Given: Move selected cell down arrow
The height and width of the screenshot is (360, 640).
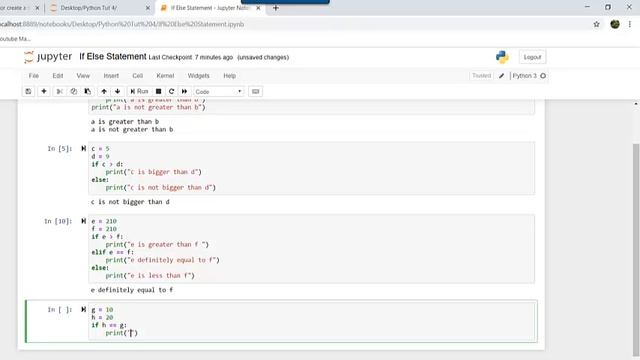Looking at the screenshot, I should tap(118, 91).
